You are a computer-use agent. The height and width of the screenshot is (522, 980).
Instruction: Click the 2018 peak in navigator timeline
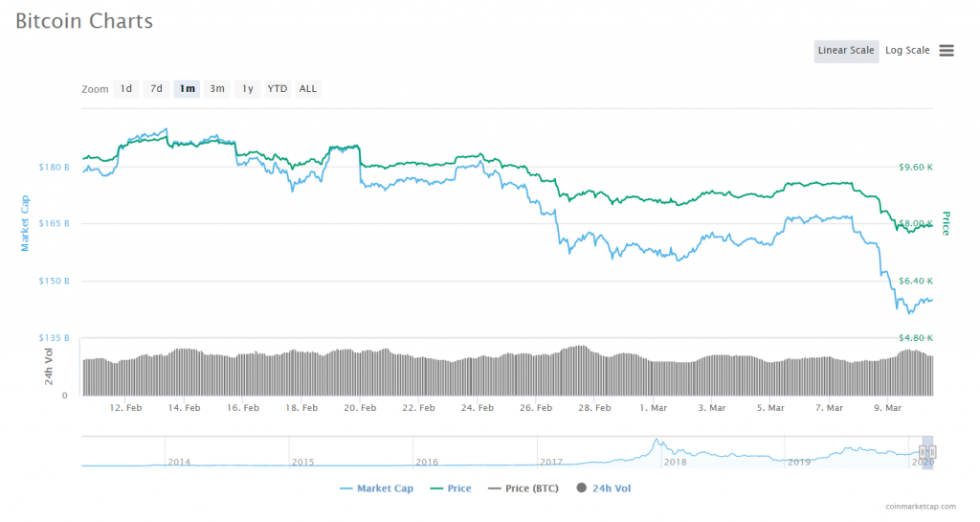point(657,445)
